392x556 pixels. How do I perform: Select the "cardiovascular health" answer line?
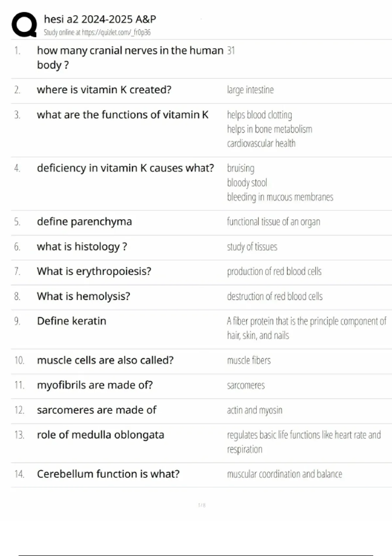coord(261,143)
